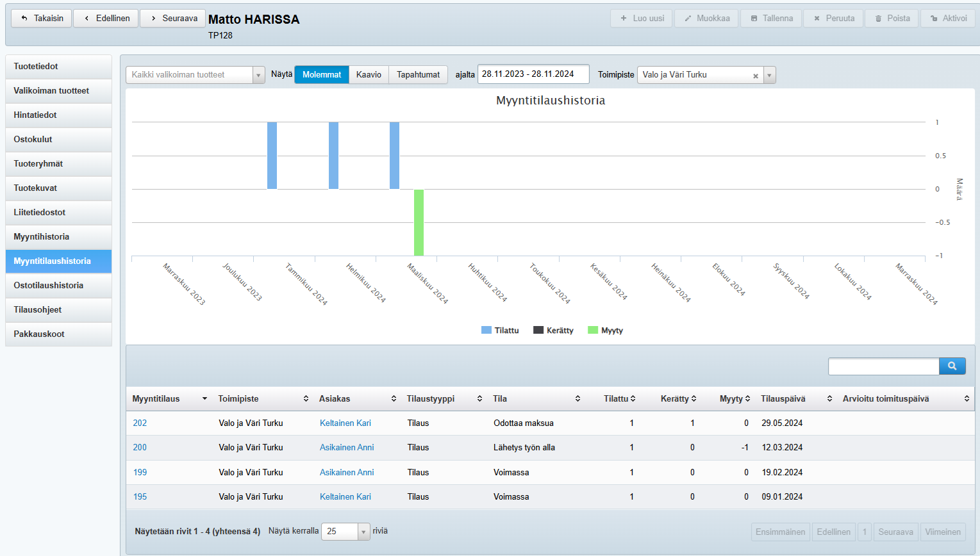980x556 pixels.
Task: Switch view to Tapahtumat only
Action: (418, 75)
